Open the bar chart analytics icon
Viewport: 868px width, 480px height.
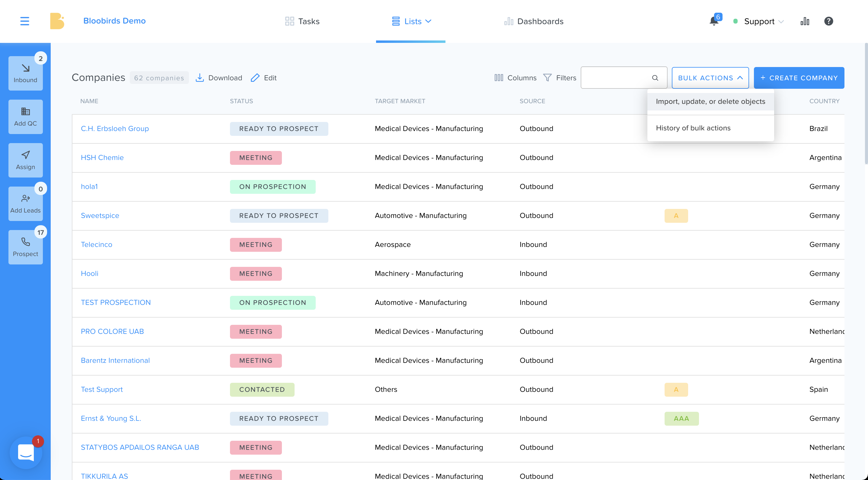click(x=805, y=21)
